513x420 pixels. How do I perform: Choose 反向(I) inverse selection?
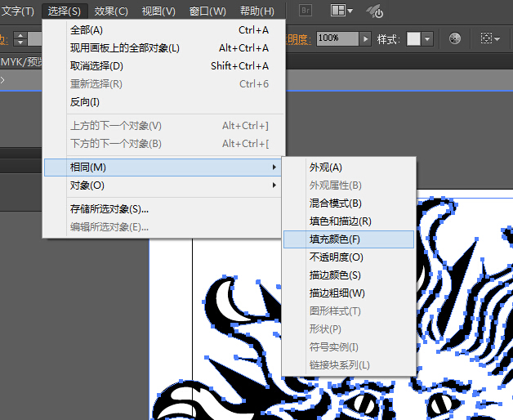[163, 102]
